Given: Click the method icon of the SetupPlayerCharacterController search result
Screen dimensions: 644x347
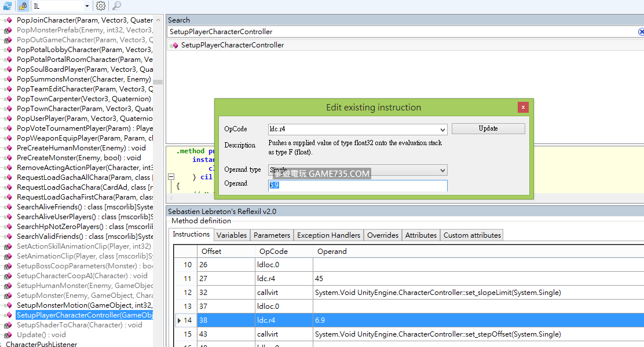Looking at the screenshot, I should [x=174, y=45].
